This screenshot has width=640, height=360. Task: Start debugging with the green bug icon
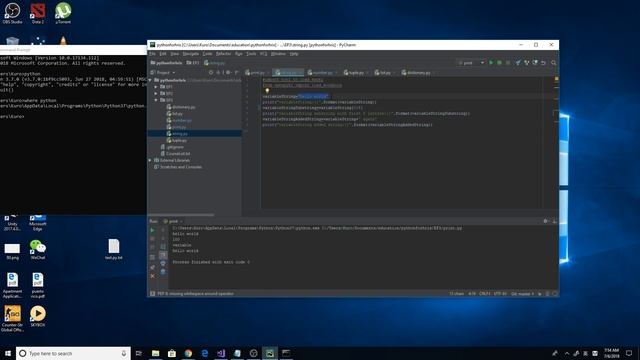tap(499, 63)
